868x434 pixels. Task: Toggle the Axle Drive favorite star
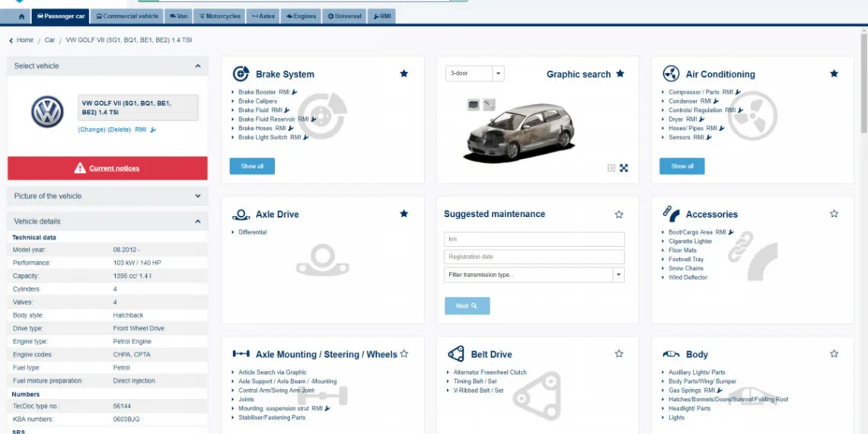[404, 214]
